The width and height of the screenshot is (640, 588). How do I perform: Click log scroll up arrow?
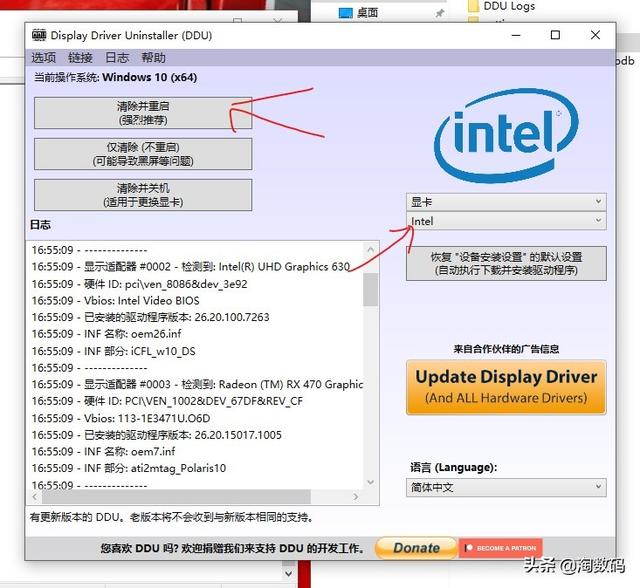(371, 249)
